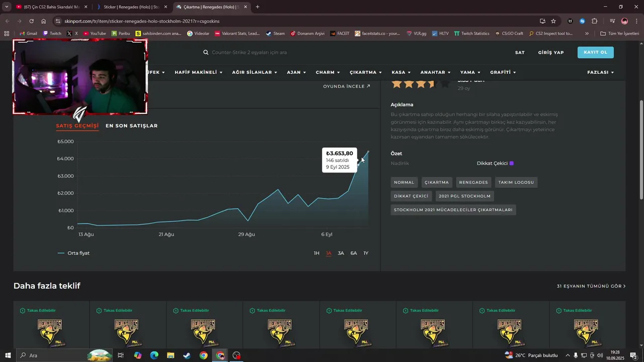The image size is (644, 362).
Task: Select the 3A chart range
Action: (341, 253)
